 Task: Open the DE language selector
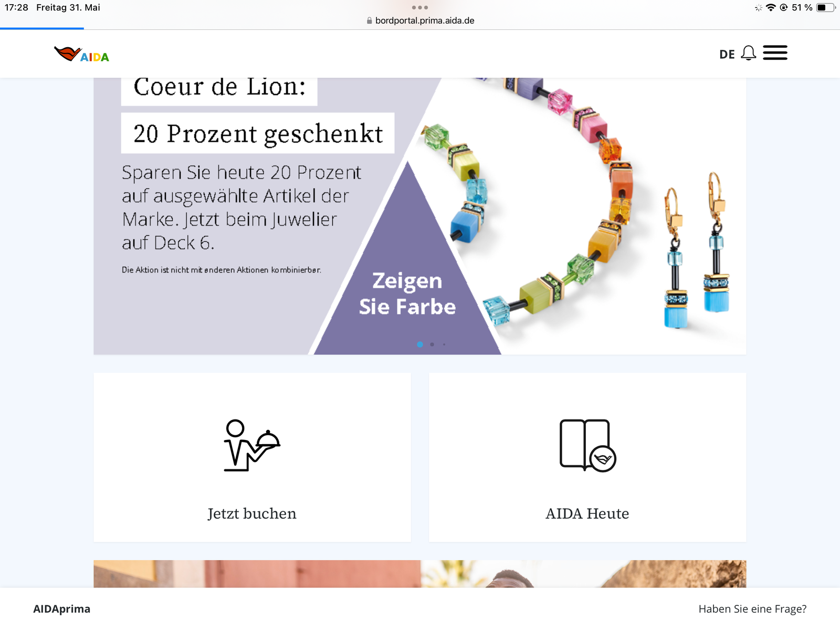point(727,55)
